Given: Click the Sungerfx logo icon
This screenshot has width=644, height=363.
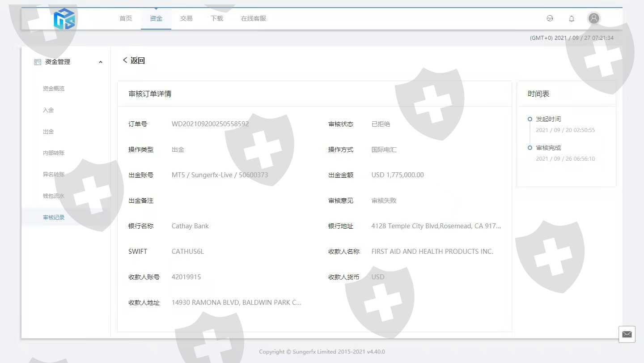Looking at the screenshot, I should tap(64, 19).
